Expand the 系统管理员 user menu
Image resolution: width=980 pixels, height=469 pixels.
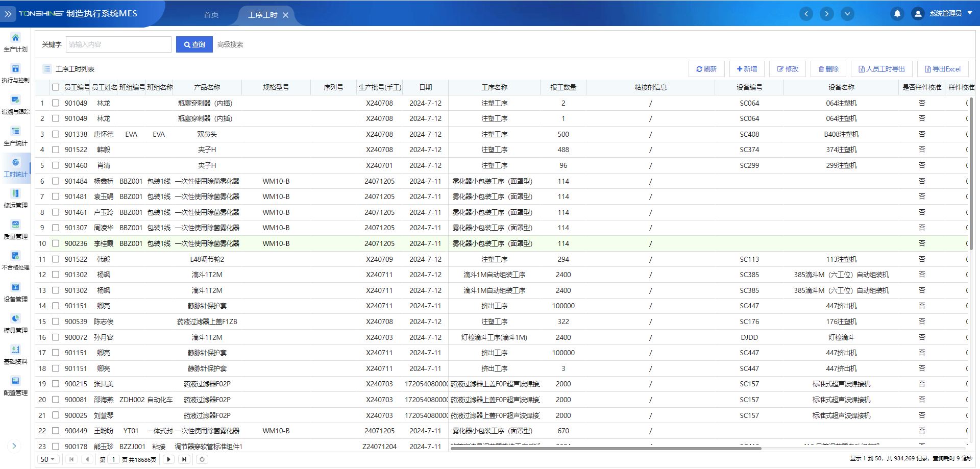click(944, 14)
